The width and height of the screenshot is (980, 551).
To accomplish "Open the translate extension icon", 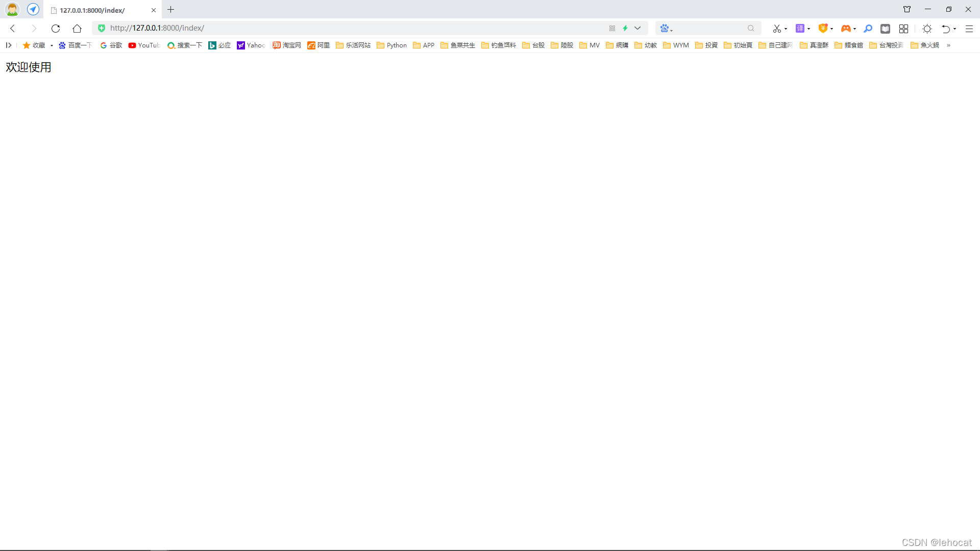I will [800, 29].
